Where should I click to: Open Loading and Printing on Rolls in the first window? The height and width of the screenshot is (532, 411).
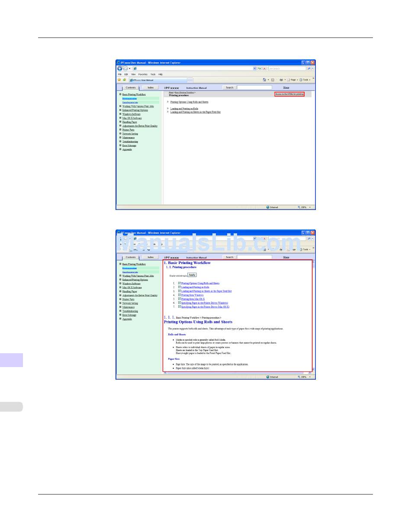(x=184, y=108)
